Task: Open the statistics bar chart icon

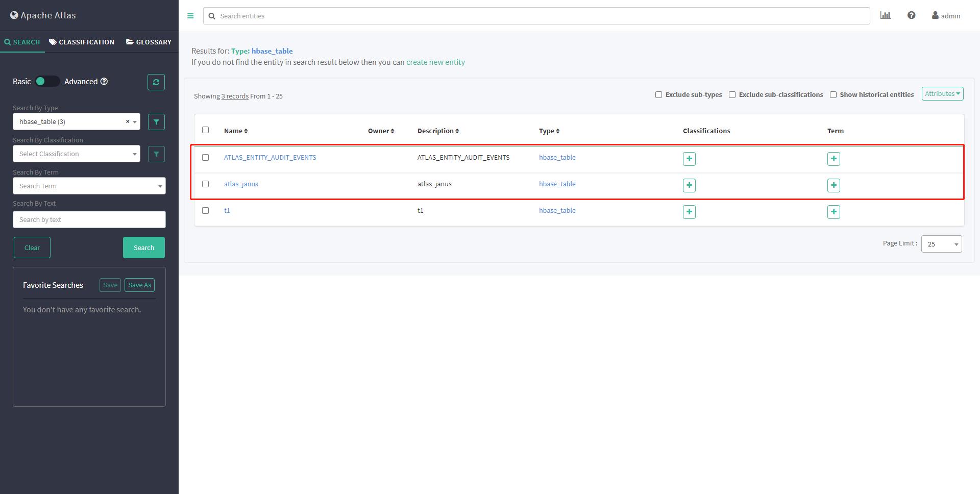Action: pos(886,15)
